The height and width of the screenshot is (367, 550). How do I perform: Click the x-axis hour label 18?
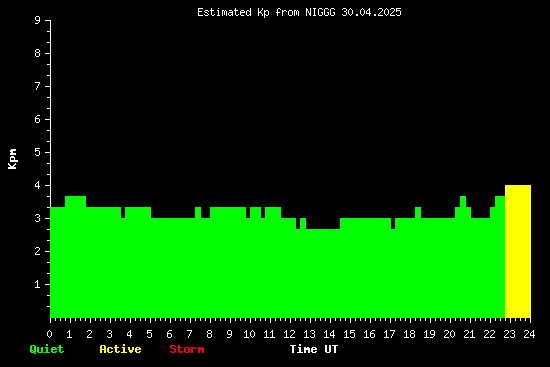[x=409, y=334]
